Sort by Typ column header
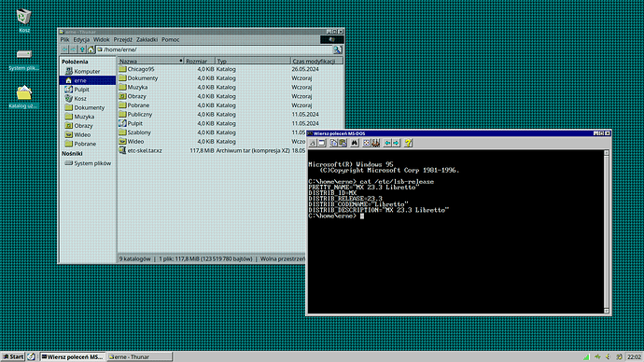 click(253, 61)
